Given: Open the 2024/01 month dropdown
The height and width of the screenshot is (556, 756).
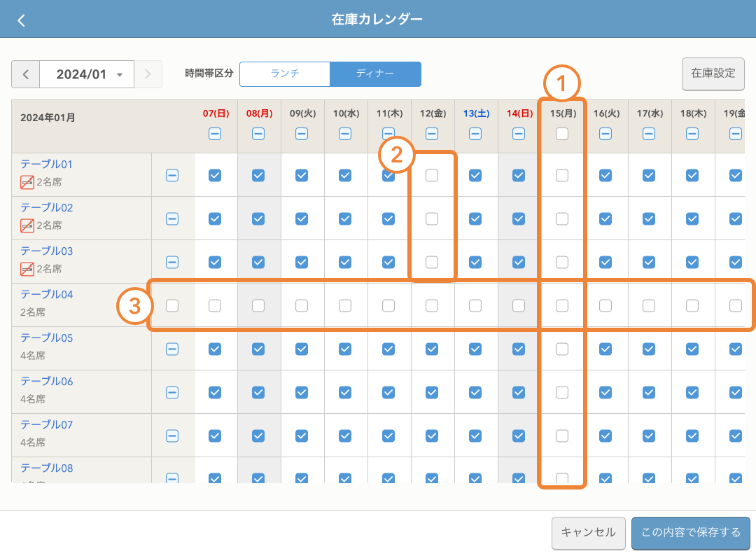Looking at the screenshot, I should 87,74.
